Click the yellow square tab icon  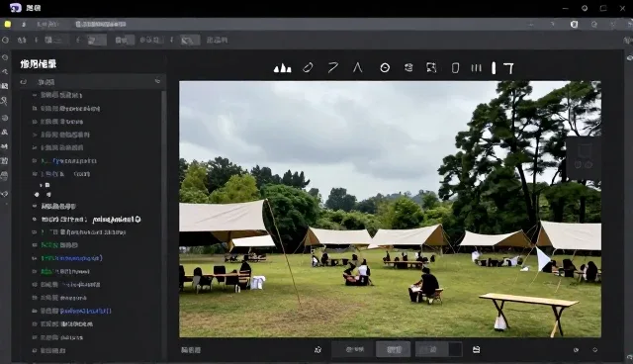point(8,24)
